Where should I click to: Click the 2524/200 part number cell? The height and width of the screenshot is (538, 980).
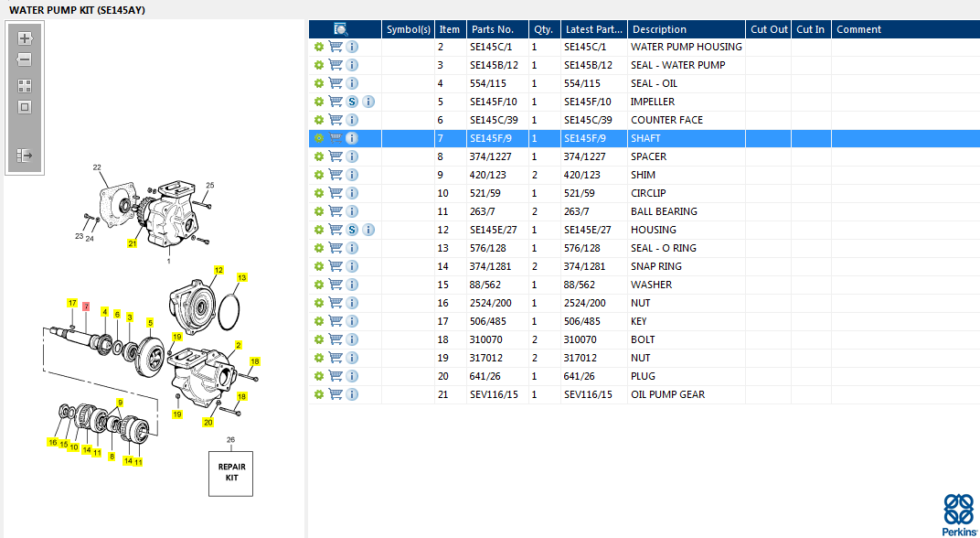[x=497, y=303]
